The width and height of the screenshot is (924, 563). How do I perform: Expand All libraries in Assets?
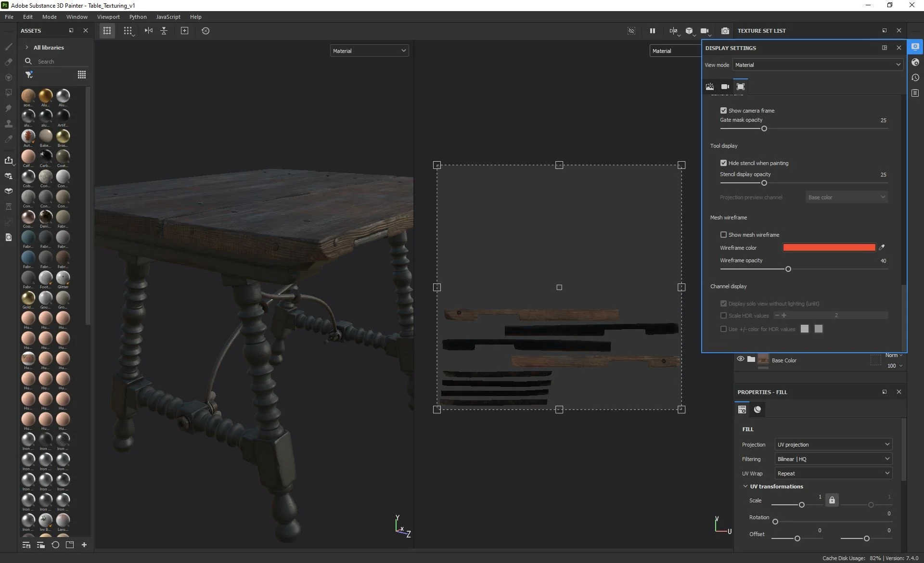coord(27,48)
